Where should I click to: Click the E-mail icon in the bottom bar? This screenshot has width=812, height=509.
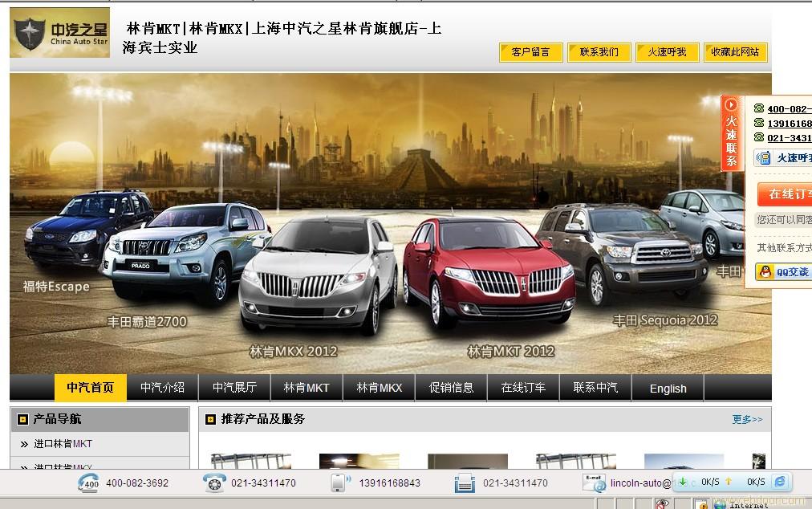(594, 483)
